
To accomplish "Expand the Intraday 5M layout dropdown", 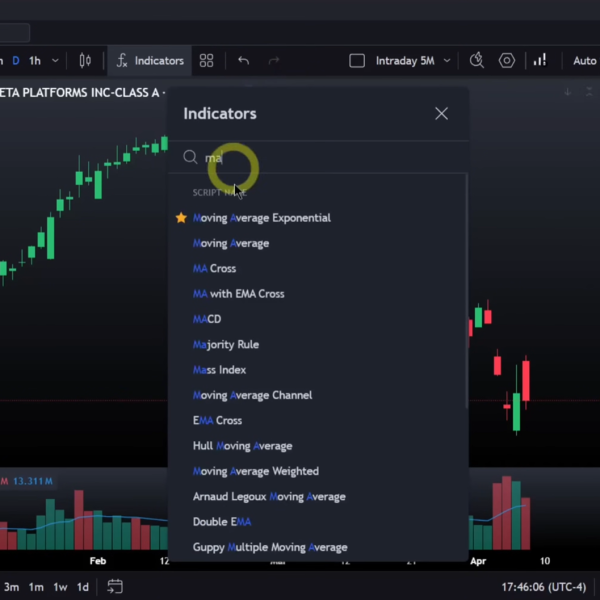I will pos(446,61).
